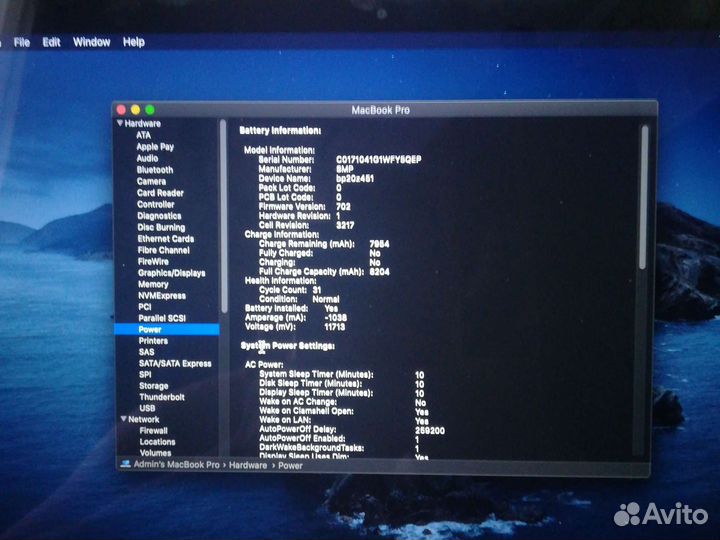Click the Network section header
Viewport: 720px width, 540px height.
pos(144,419)
